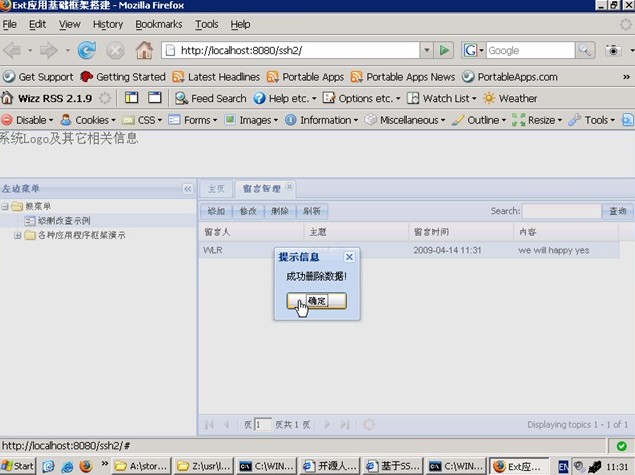Screen dimensions: 635x475
Task: Click the Getting Started bookmark
Action: point(123,77)
